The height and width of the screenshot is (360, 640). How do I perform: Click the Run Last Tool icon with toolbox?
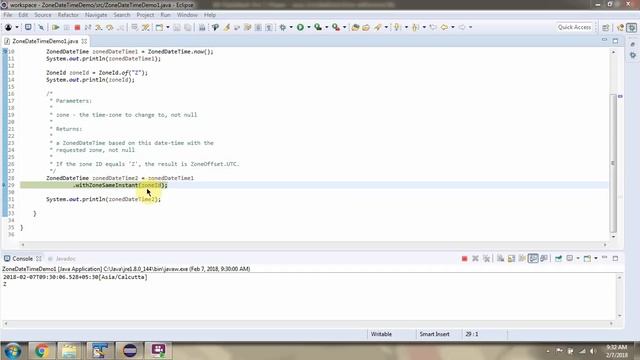pos(336,27)
